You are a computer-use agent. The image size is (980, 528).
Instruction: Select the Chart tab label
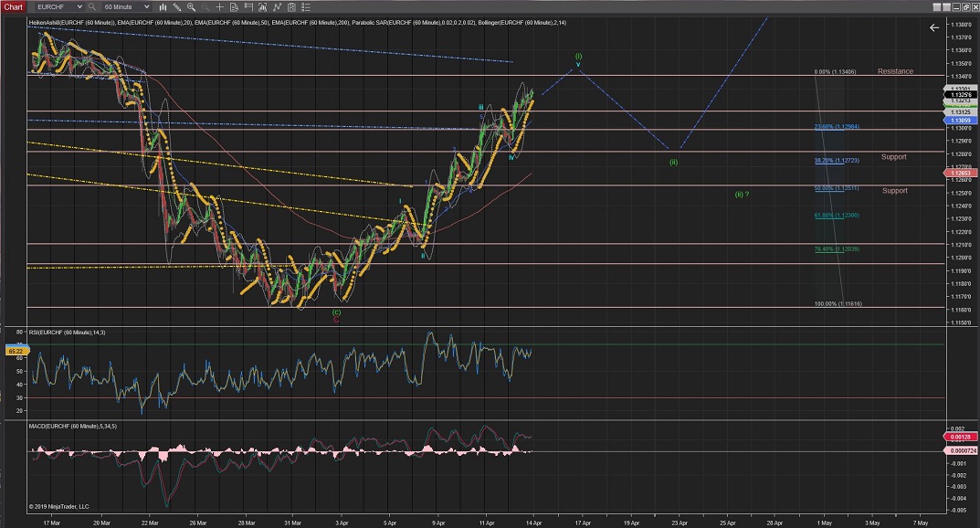13,6
